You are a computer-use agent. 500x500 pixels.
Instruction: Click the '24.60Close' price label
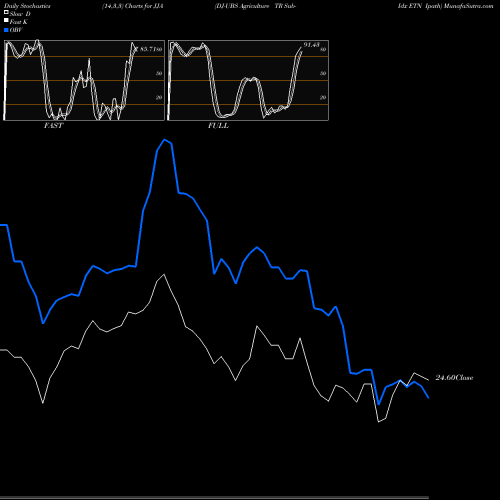click(x=454, y=378)
